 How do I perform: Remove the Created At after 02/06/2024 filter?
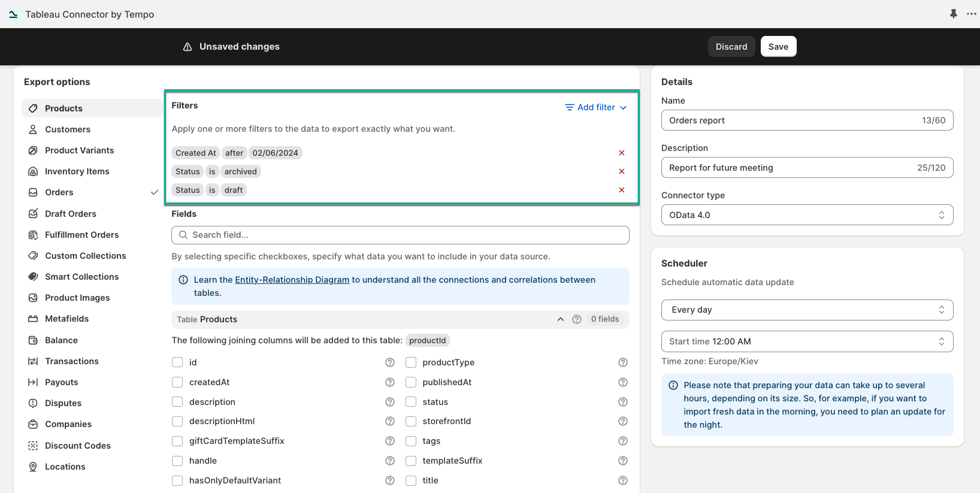point(622,153)
